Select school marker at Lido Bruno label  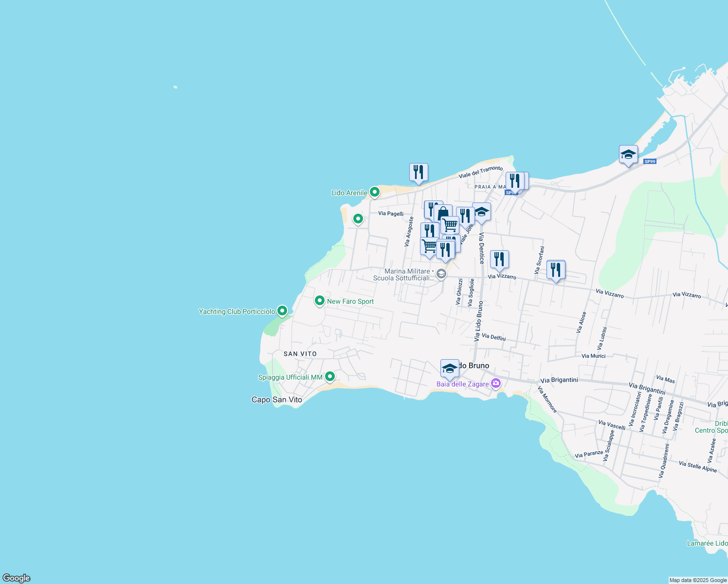(450, 369)
